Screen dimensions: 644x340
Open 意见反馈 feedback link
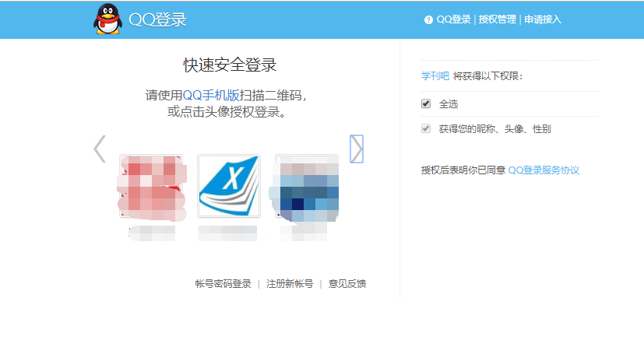coord(347,284)
